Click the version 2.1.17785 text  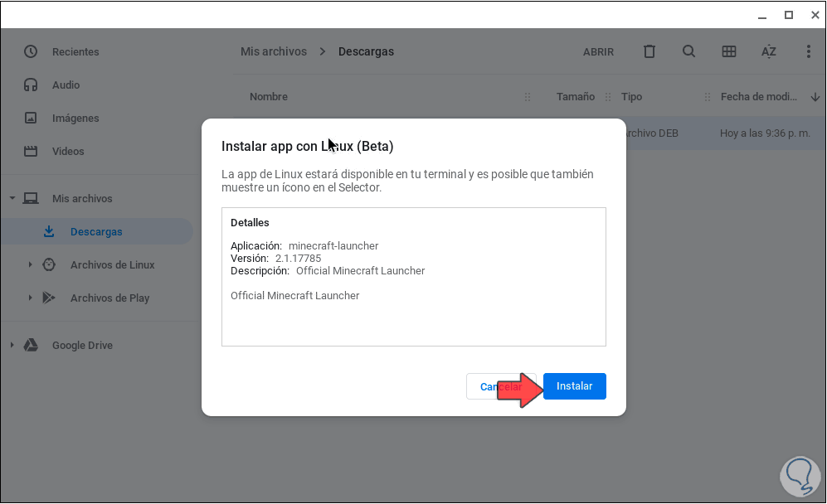coord(298,259)
